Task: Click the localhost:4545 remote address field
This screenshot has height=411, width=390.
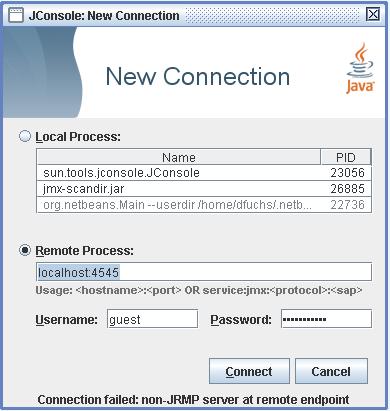Action: click(204, 272)
